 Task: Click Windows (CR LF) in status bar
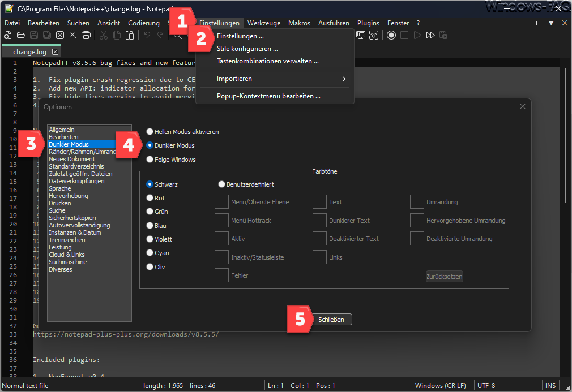point(440,385)
